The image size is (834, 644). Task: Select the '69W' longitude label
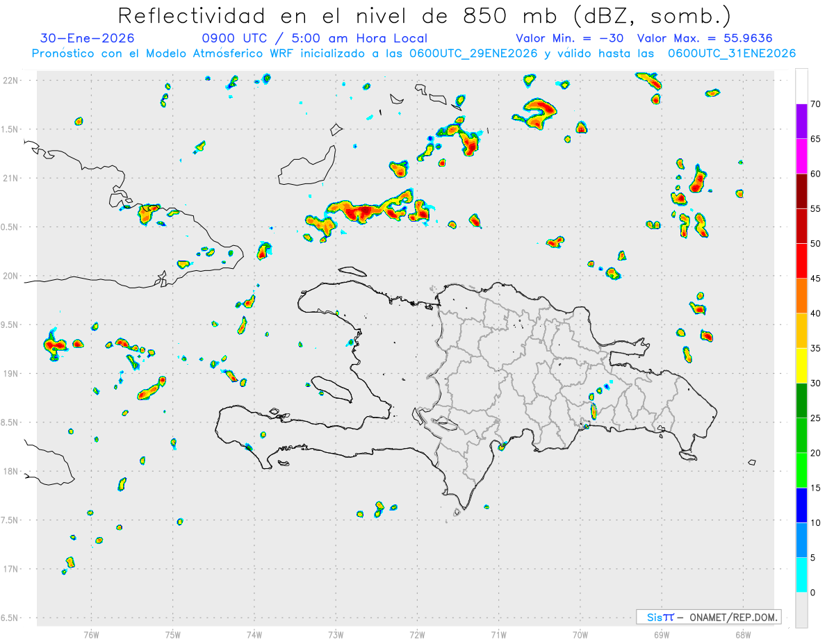point(662,634)
